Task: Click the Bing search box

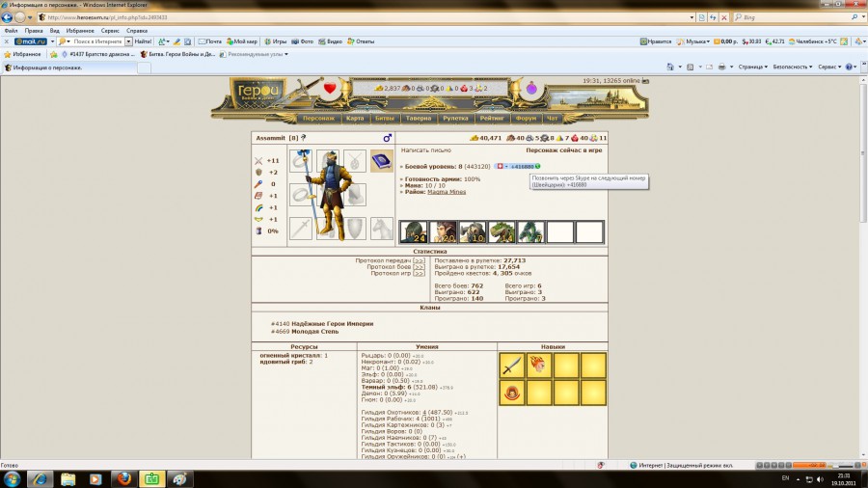Action: tap(795, 17)
